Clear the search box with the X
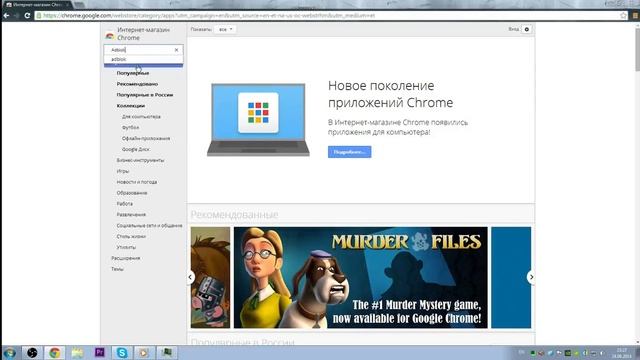 (176, 50)
